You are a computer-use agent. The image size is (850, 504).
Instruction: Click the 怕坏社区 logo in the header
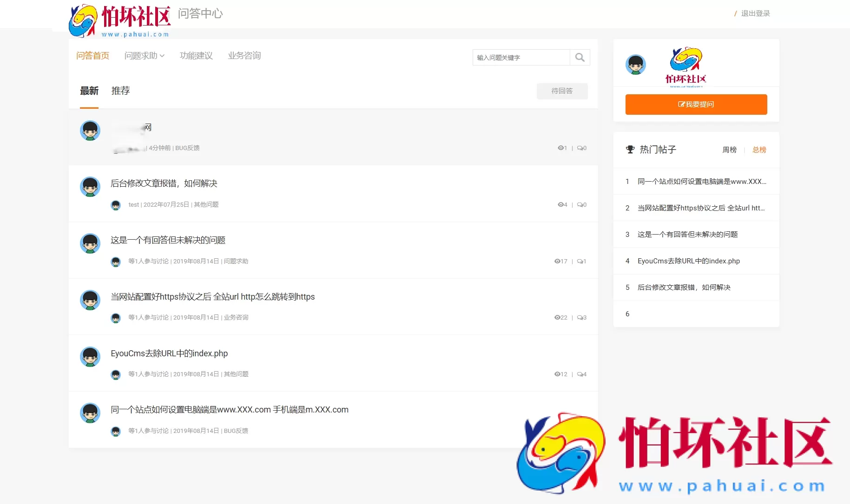click(x=119, y=20)
